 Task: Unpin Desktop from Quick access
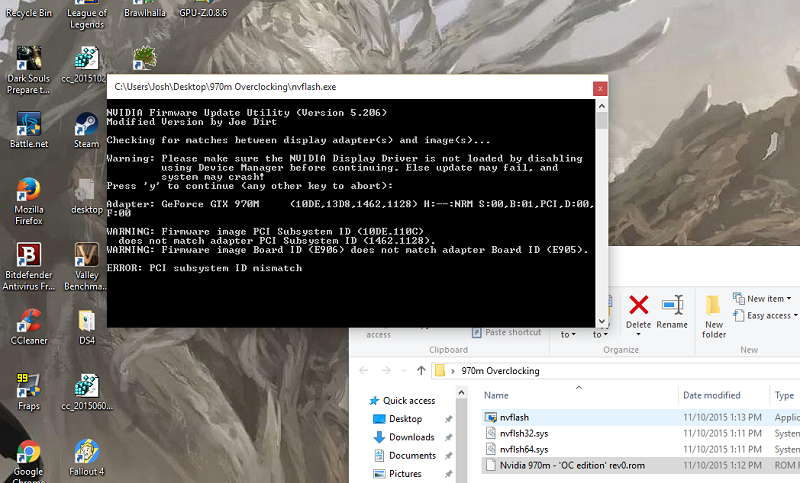point(448,419)
